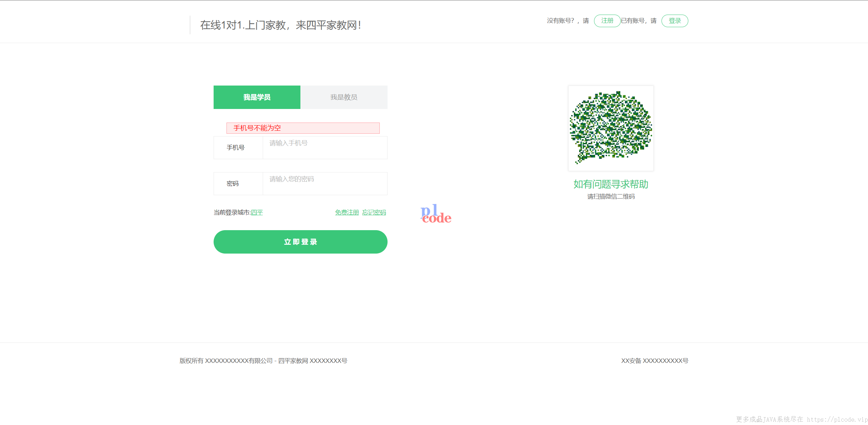This screenshot has height=425, width=868.
Task: Submit with the 立即登录 button
Action: (x=300, y=242)
